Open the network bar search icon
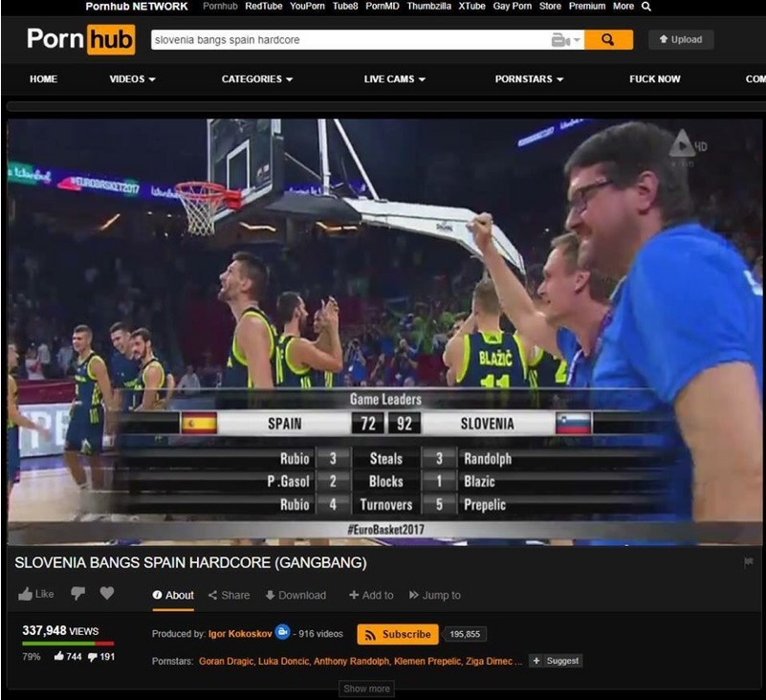Image resolution: width=766 pixels, height=700 pixels. click(x=646, y=7)
